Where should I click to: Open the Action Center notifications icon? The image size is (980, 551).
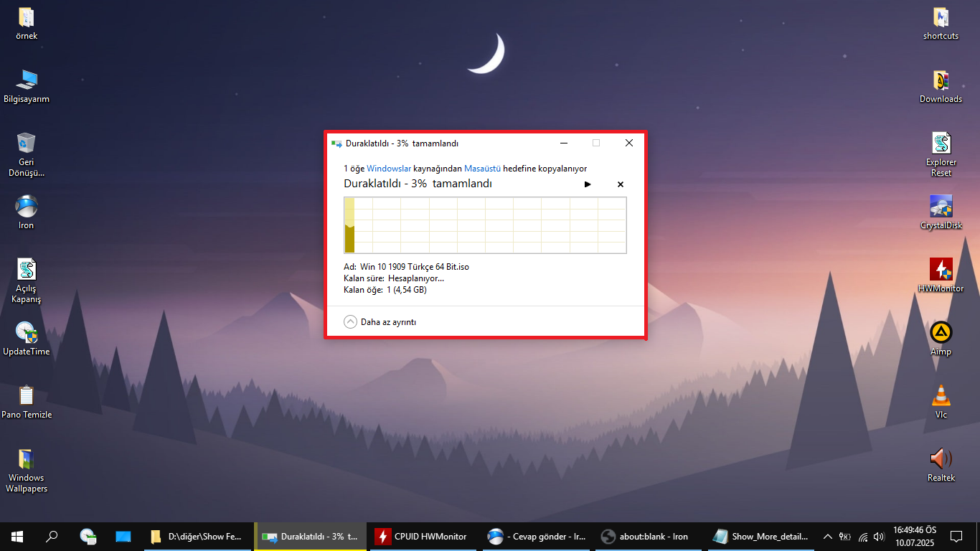click(x=956, y=536)
